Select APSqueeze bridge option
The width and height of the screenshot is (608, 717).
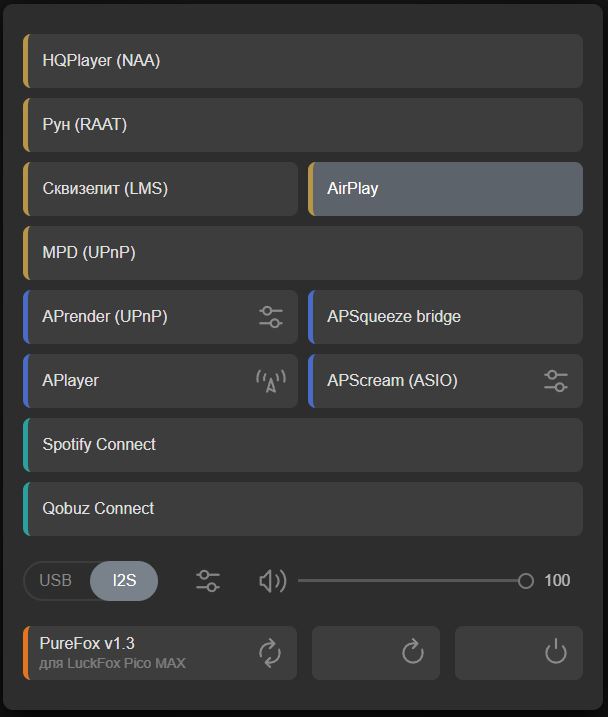click(445, 317)
